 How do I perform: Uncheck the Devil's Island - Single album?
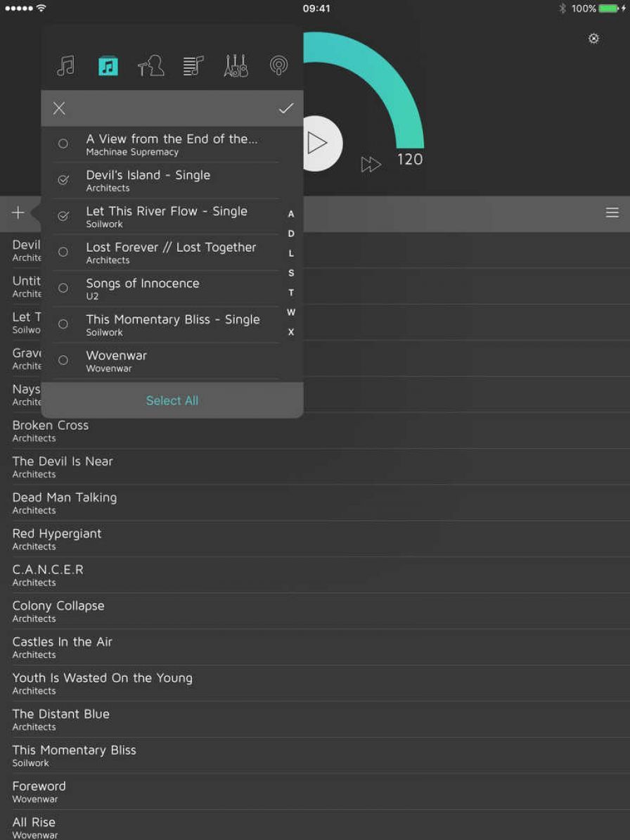(63, 180)
